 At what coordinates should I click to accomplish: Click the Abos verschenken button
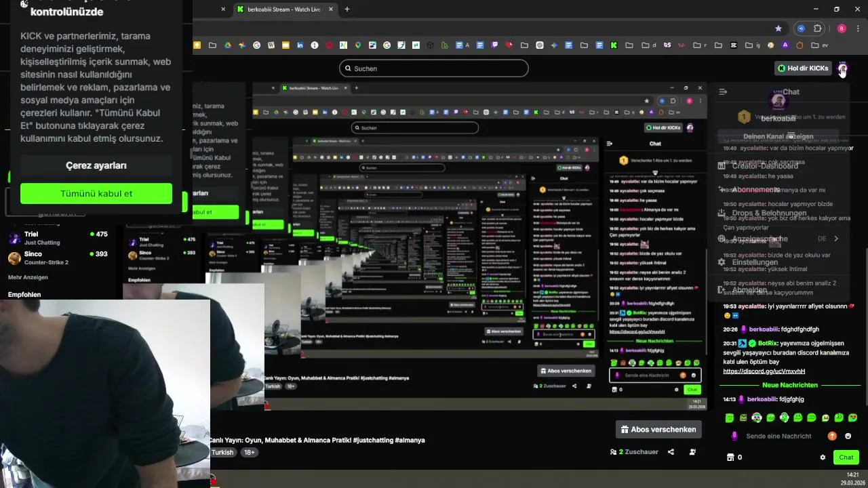[x=658, y=430]
